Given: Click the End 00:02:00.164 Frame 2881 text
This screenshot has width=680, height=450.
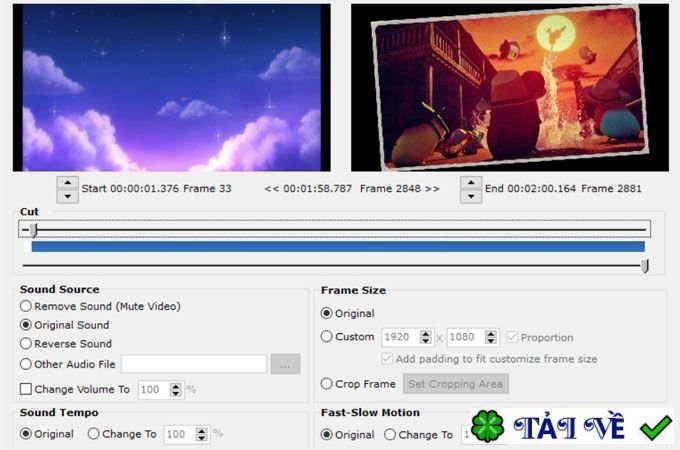Looking at the screenshot, I should coord(563,189).
